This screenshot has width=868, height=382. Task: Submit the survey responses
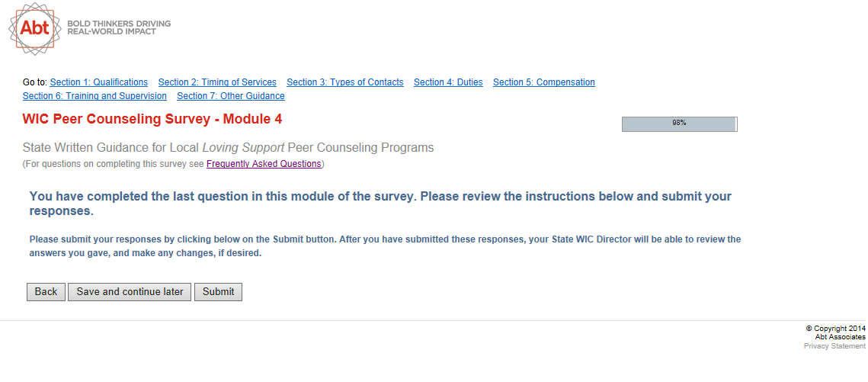pyautogui.click(x=218, y=292)
